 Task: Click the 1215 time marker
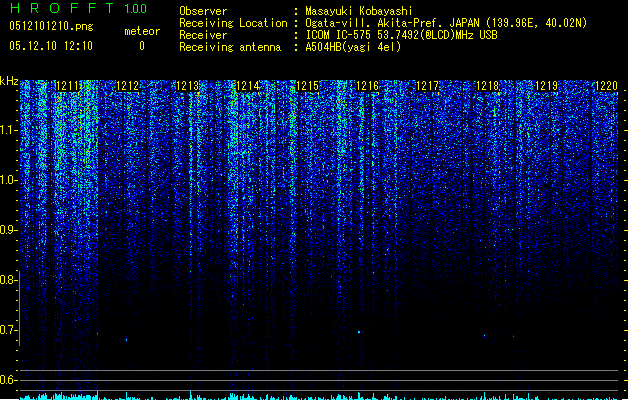[x=307, y=86]
